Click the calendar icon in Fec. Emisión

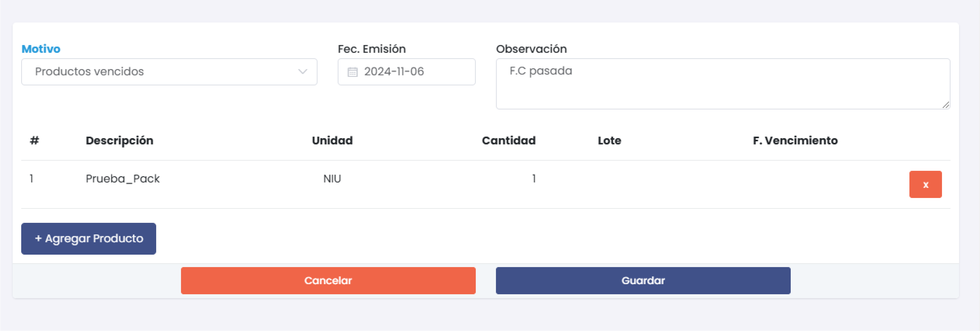coord(353,72)
